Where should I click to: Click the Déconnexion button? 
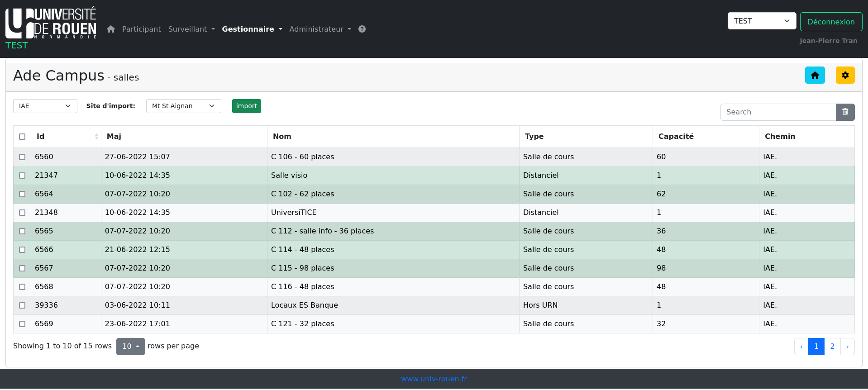pyautogui.click(x=831, y=22)
